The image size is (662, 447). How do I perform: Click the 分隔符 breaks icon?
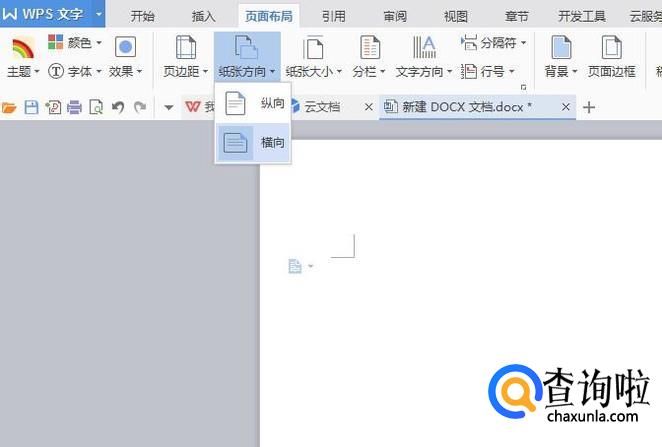coord(469,43)
